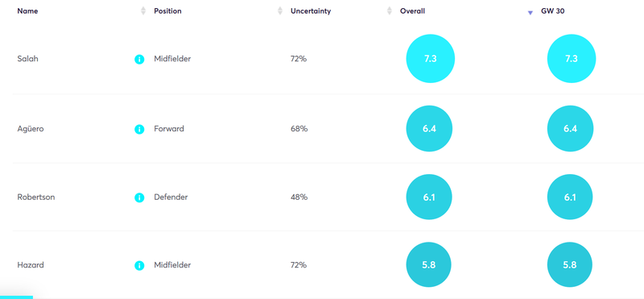Click Agüero's 6.4 GW 30 score circle
Viewport: 644px width, 299px height.
tap(570, 129)
